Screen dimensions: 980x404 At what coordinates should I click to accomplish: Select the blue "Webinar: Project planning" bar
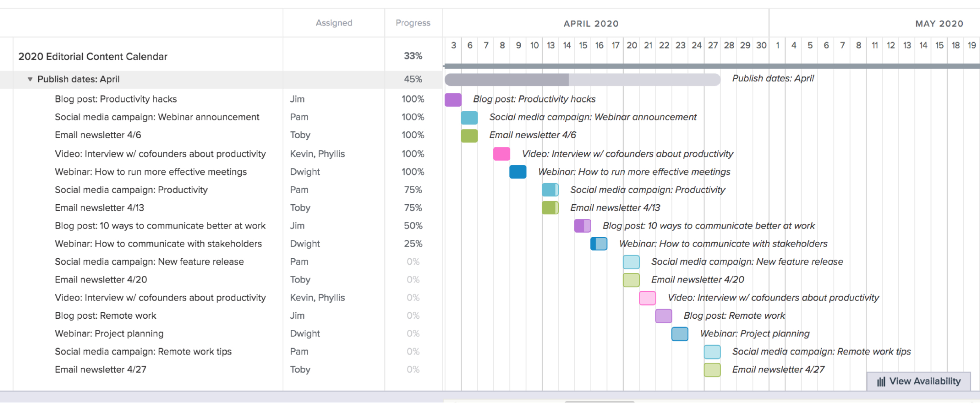tap(680, 333)
